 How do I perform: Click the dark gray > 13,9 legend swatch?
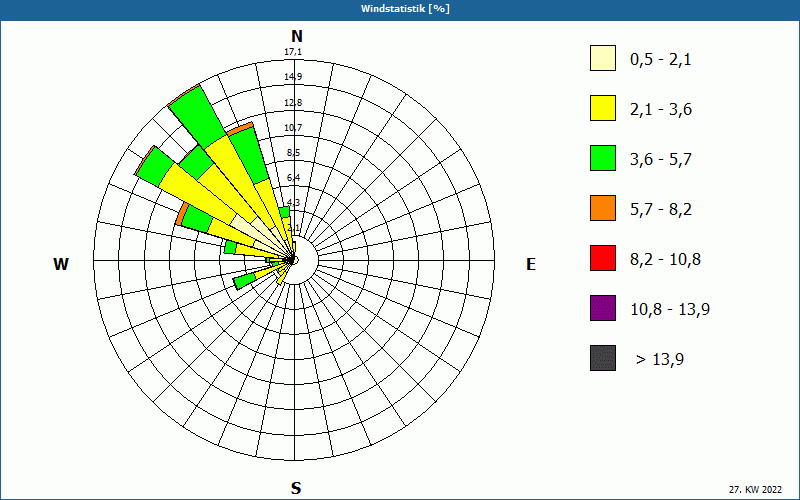pyautogui.click(x=603, y=358)
